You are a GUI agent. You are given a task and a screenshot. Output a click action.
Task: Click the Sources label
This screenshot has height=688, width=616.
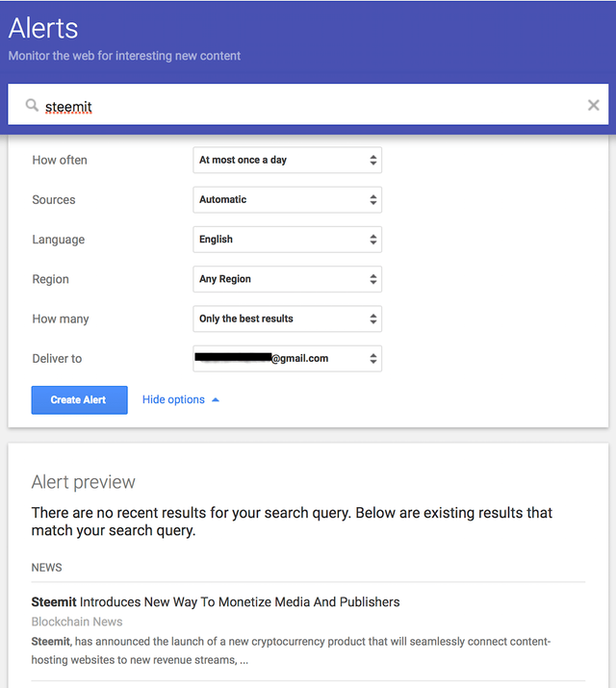(x=54, y=199)
